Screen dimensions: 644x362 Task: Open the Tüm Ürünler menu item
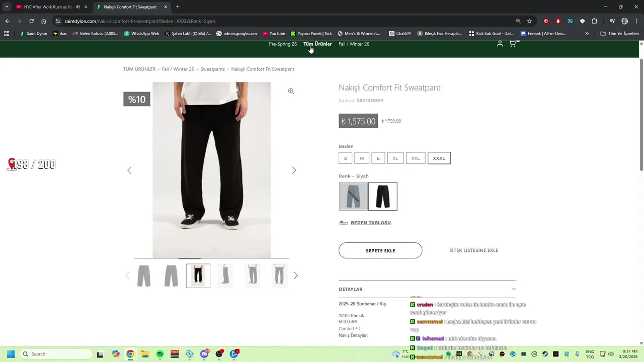[317, 44]
